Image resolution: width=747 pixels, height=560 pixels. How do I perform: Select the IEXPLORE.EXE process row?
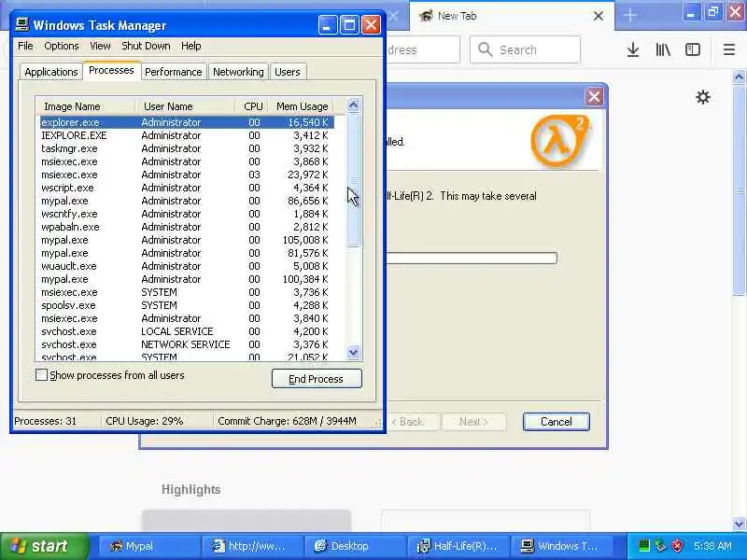[187, 135]
